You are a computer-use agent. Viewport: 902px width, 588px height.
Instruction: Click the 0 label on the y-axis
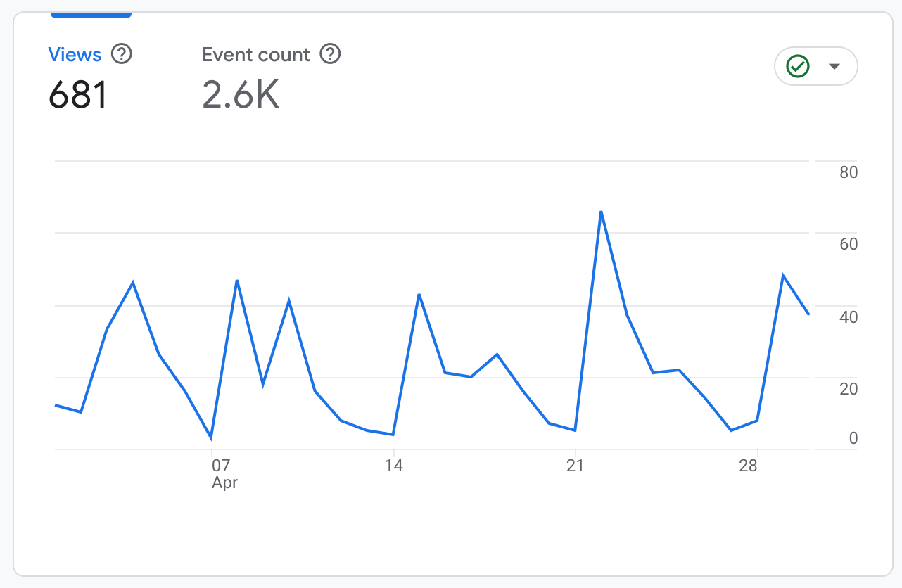[853, 439]
